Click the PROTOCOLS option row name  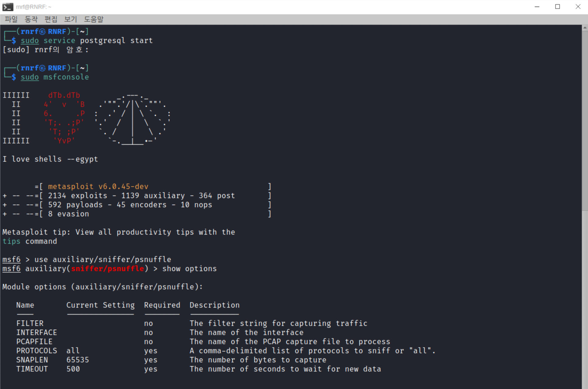(37, 351)
